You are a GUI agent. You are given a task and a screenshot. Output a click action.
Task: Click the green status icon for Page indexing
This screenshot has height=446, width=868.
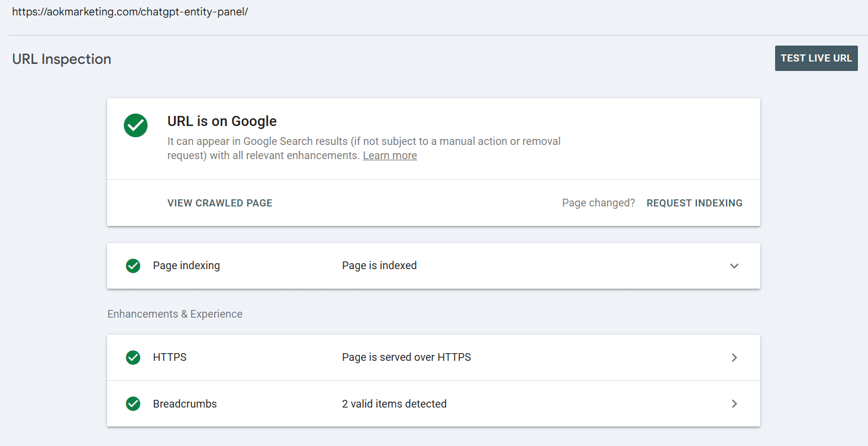133,266
